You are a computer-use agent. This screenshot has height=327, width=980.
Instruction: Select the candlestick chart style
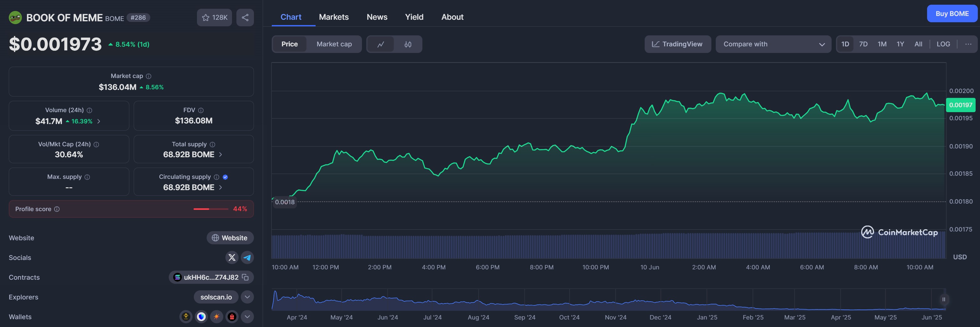click(408, 44)
